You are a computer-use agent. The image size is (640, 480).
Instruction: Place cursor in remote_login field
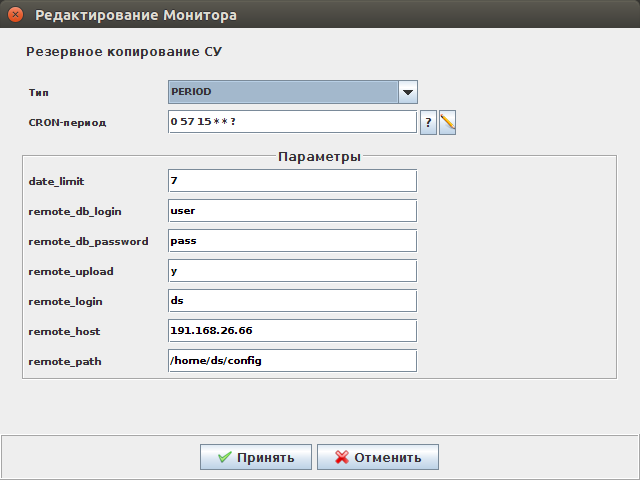pyautogui.click(x=292, y=301)
